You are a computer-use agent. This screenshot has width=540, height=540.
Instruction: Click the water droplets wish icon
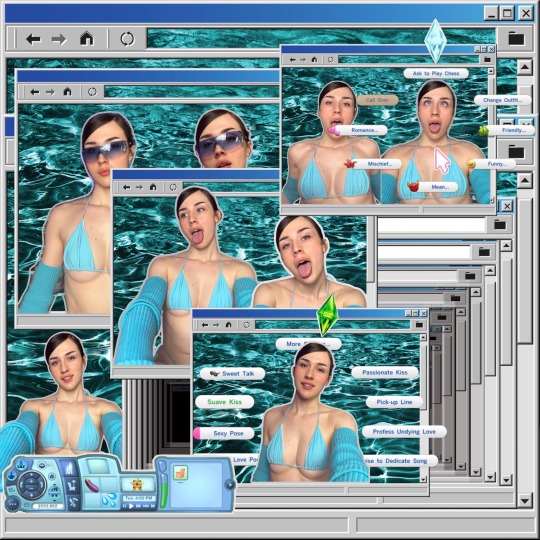(109, 499)
